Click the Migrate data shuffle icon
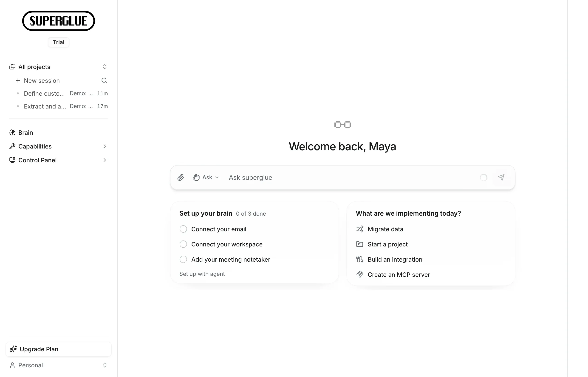This screenshot has height=377, width=588. coord(359,229)
